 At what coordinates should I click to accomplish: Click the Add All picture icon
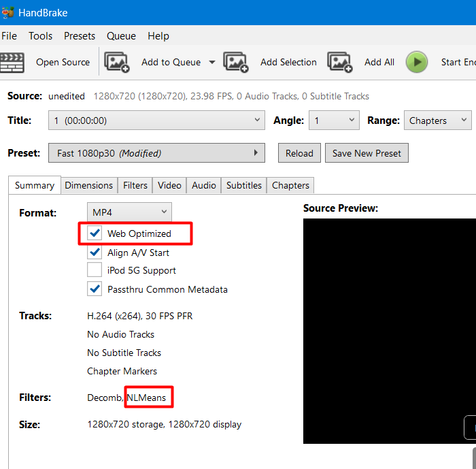(340, 63)
